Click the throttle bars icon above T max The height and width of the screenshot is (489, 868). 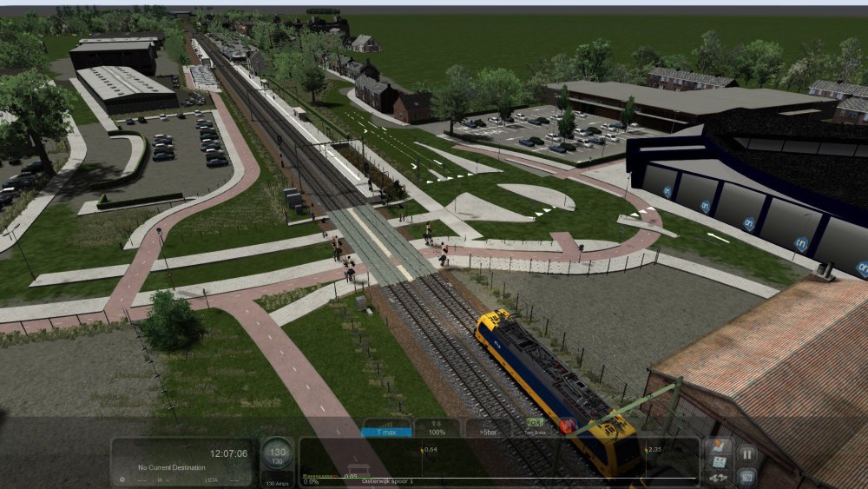(386, 423)
